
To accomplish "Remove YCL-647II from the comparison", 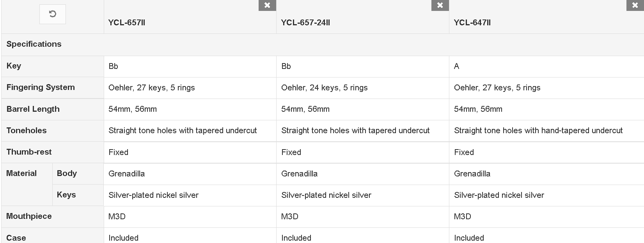I will pyautogui.click(x=635, y=5).
